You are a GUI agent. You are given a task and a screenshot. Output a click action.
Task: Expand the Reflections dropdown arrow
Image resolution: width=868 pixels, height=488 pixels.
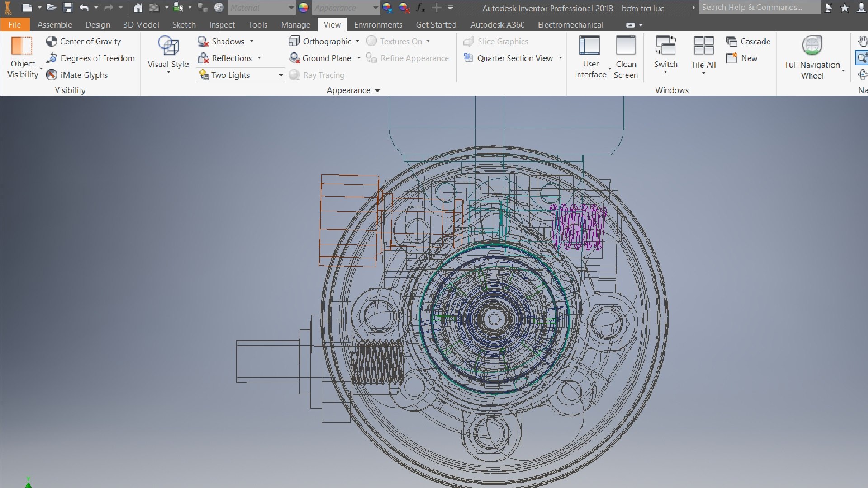pos(259,58)
